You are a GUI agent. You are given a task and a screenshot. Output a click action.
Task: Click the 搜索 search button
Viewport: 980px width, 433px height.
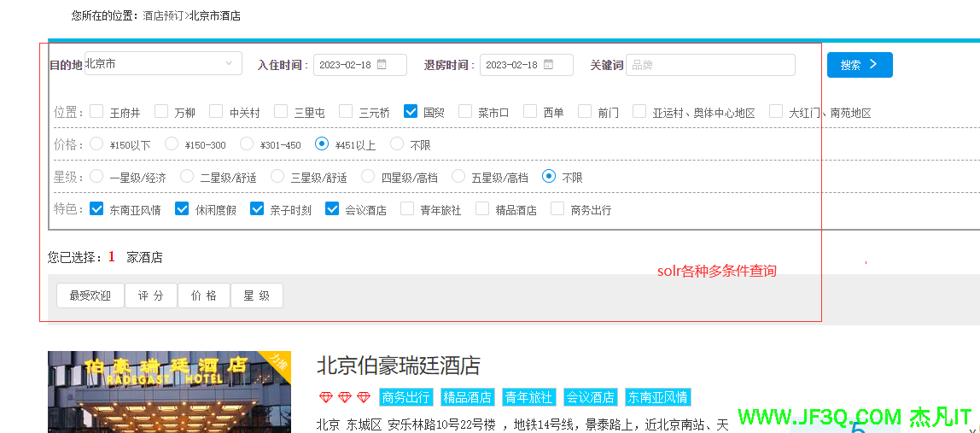pyautogui.click(x=859, y=65)
